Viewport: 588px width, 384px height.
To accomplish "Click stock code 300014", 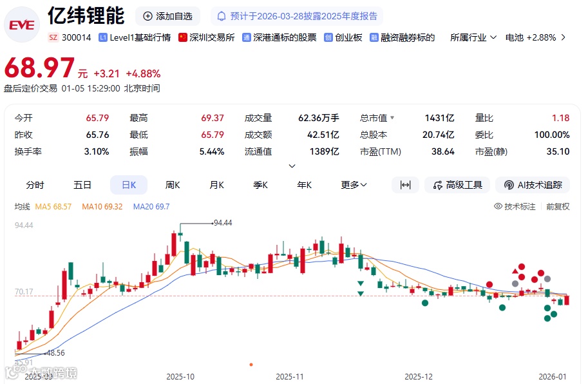I will tap(77, 37).
